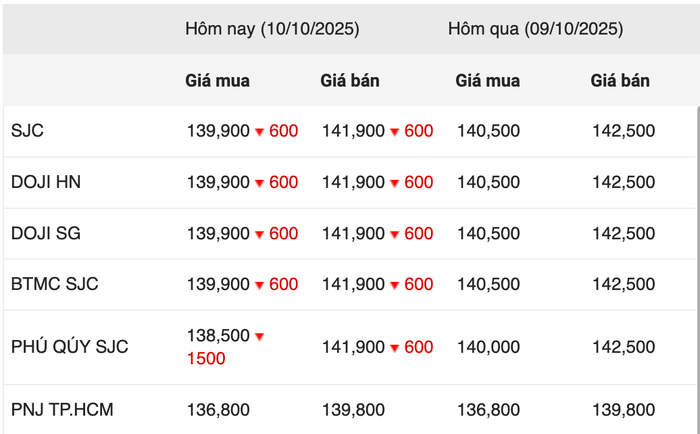Screen dimensions: 700x434
Task: Select the Hôm qua (09/10/2025) header
Action: pyautogui.click(x=536, y=29)
